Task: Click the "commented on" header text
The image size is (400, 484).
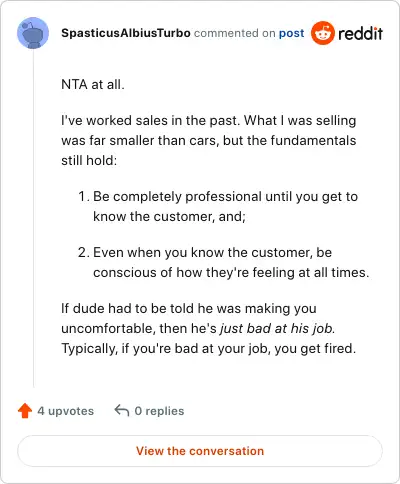Action: (235, 33)
